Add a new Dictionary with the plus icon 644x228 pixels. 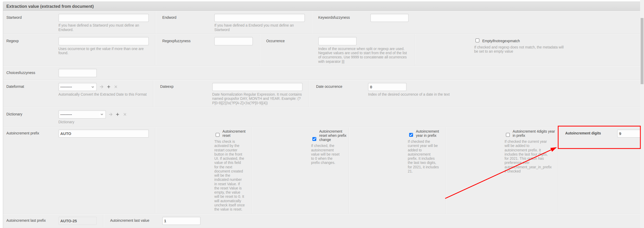(x=118, y=114)
